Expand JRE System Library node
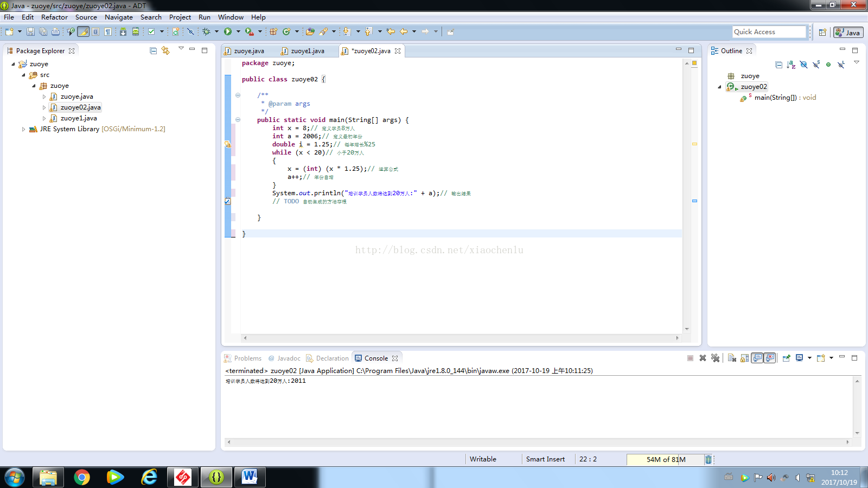 [23, 129]
